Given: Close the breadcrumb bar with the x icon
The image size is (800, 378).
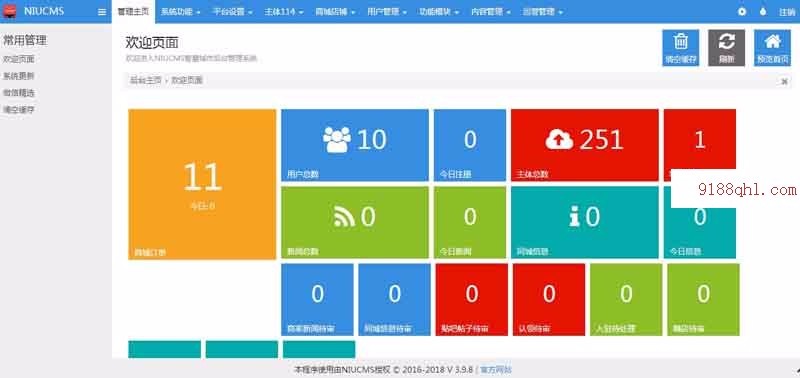Looking at the screenshot, I should [784, 81].
